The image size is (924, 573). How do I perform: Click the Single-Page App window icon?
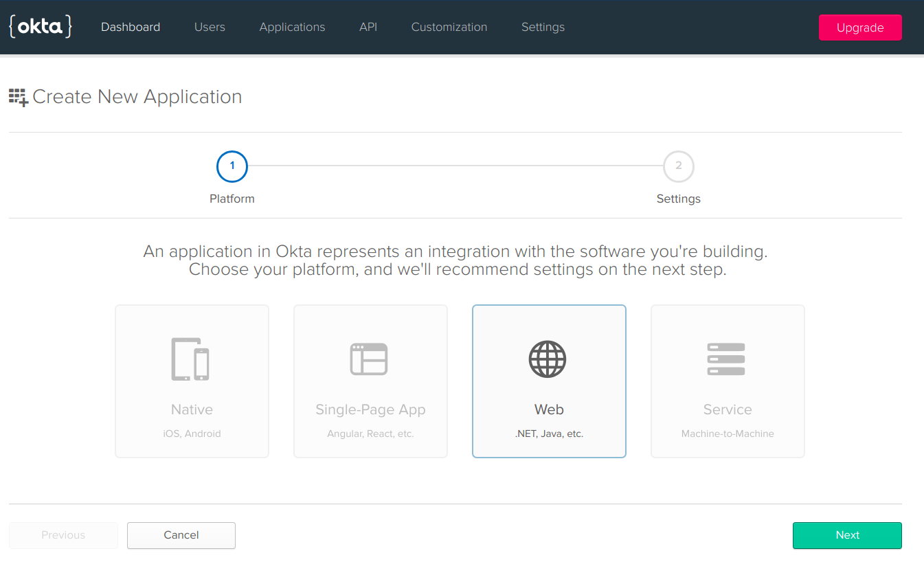point(369,359)
